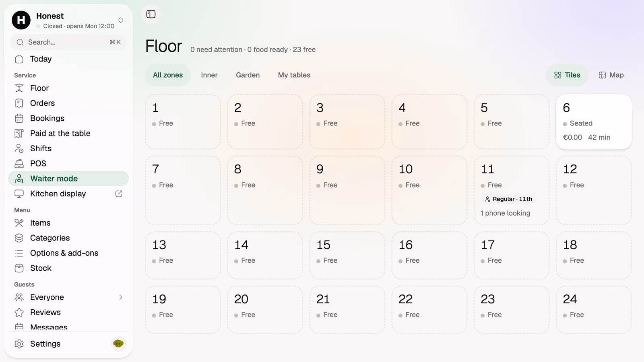Open free table 1 tile

[183, 122]
